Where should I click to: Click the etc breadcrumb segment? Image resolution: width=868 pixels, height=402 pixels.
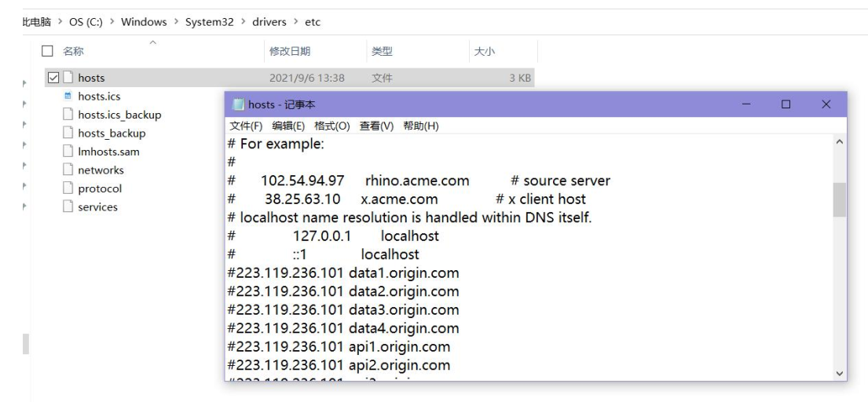[313, 22]
